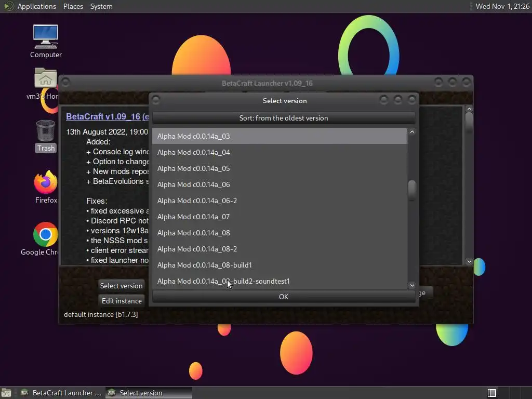Viewport: 532px width, 399px height.
Task: Select Alpha Mod c0.0.14a_04
Action: click(x=280, y=152)
